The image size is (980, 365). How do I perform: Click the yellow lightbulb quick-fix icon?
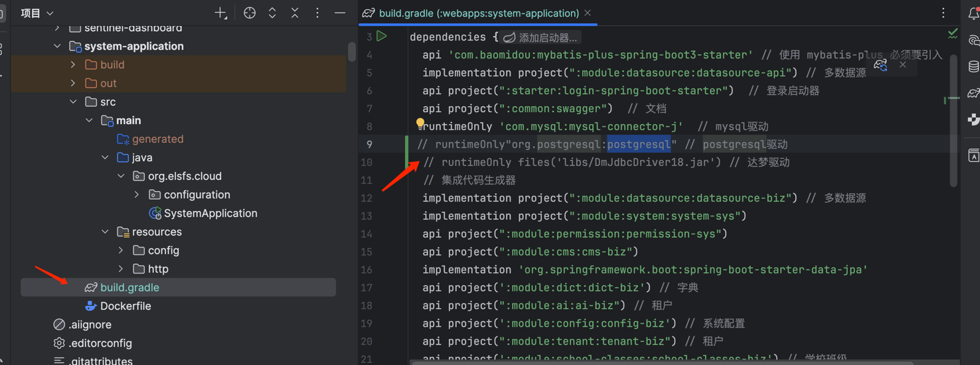click(420, 123)
